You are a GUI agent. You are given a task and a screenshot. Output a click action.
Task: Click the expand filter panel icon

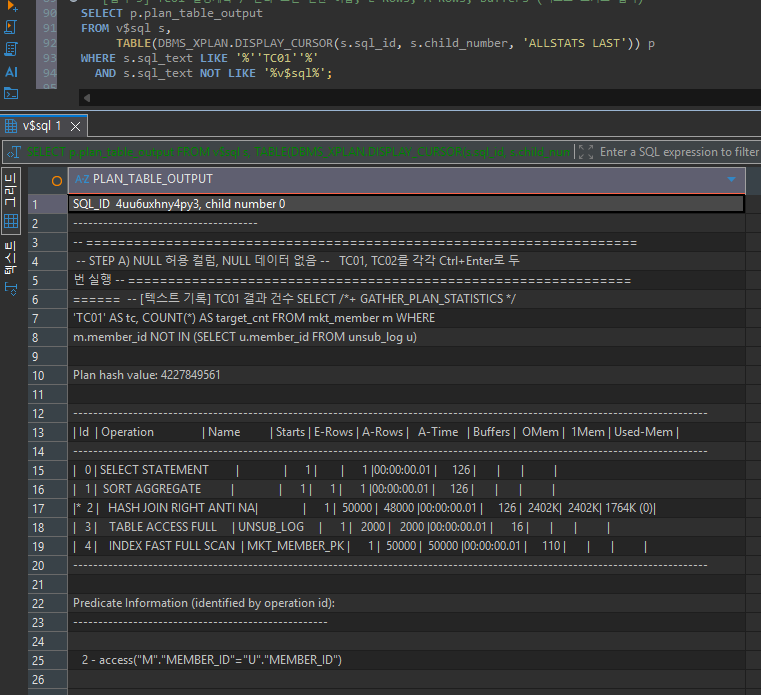coord(586,152)
